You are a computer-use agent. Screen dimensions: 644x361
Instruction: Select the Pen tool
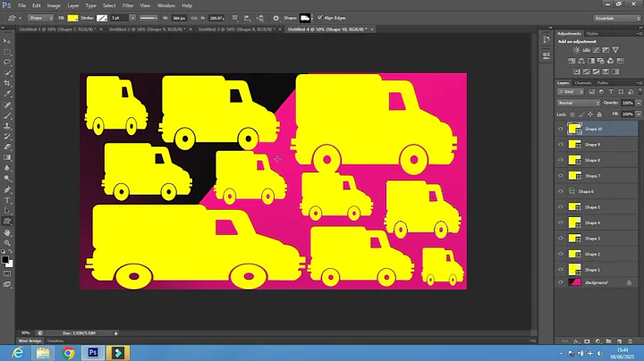point(7,189)
